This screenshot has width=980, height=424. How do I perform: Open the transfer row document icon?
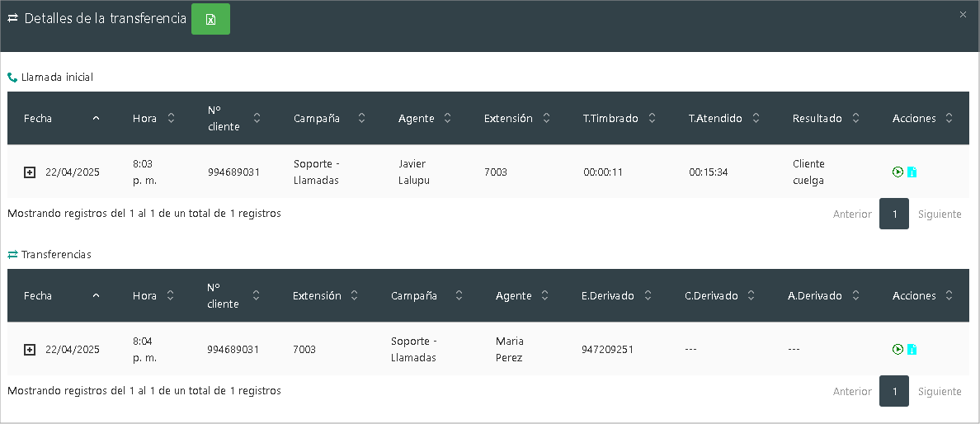pos(912,349)
